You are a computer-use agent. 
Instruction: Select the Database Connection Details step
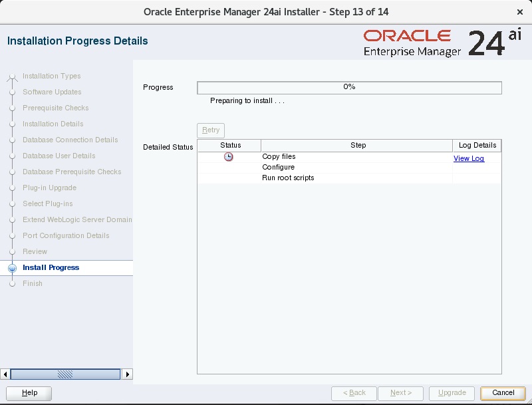(70, 140)
